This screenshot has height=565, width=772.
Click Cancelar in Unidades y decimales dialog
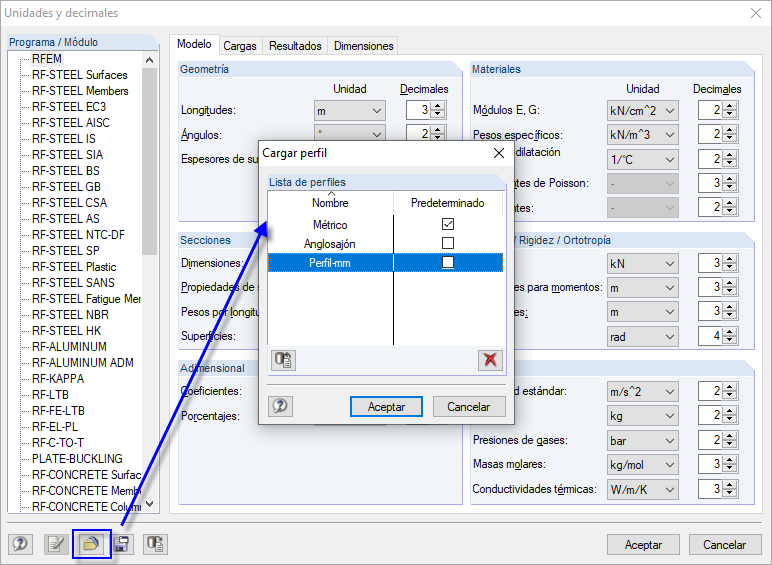pos(724,545)
